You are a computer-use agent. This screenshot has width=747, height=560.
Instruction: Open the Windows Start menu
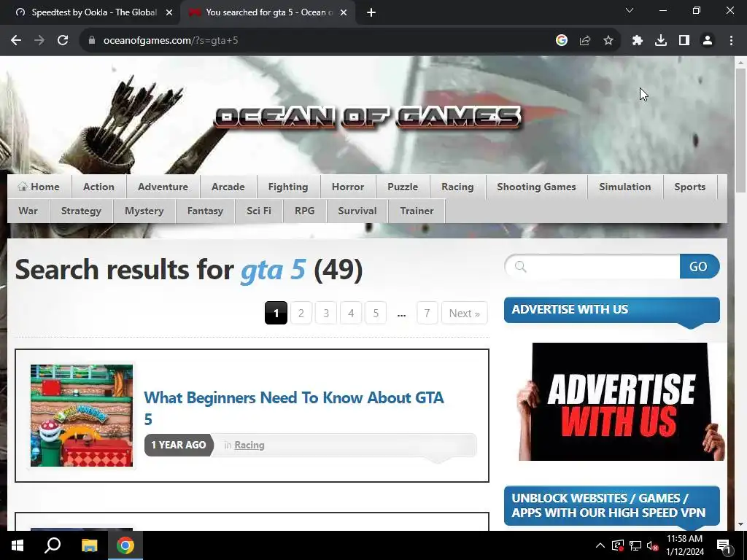click(18, 545)
